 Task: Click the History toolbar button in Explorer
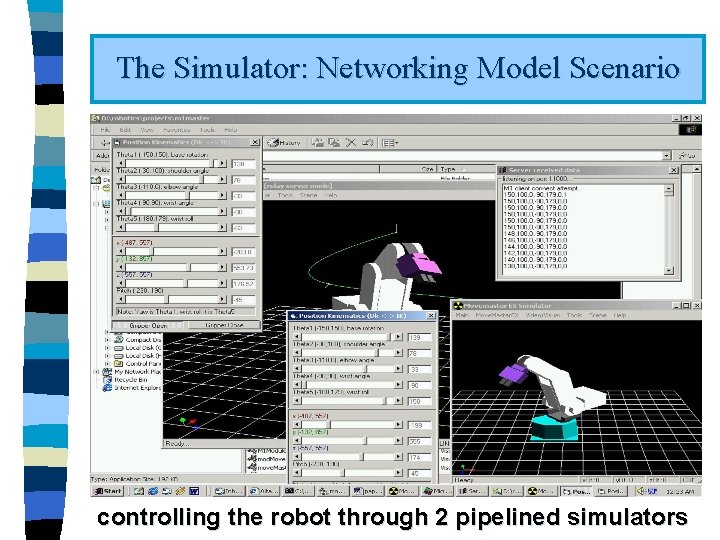pyautogui.click(x=284, y=143)
